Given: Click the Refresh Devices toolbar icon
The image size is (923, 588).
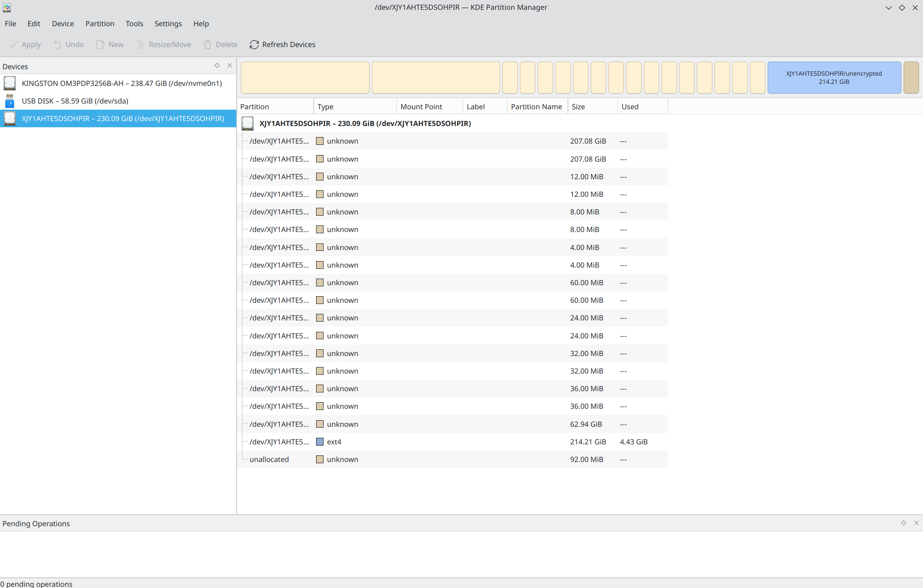Looking at the screenshot, I should (254, 45).
